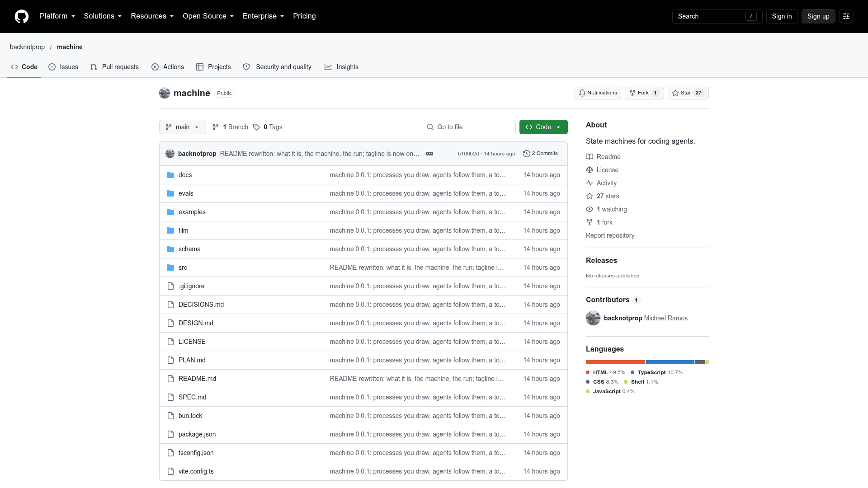Open the 2 Commits history
Image resolution: width=868 pixels, height=488 pixels.
pos(540,154)
